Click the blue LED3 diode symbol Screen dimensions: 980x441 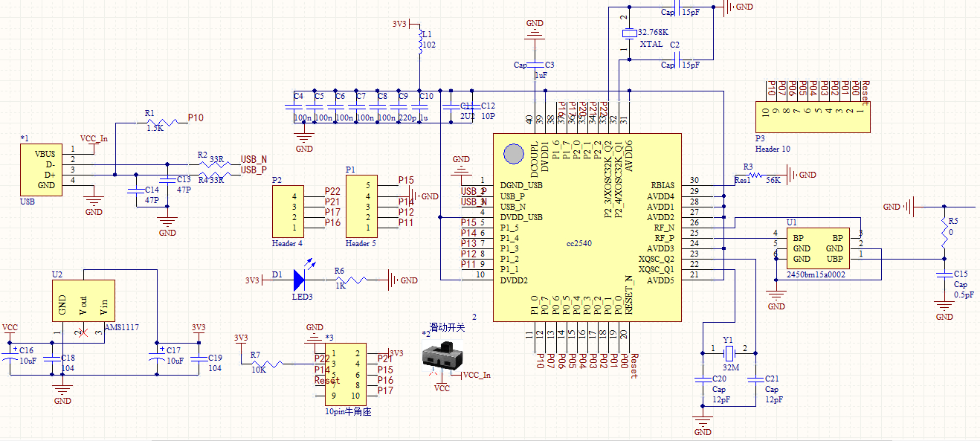299,280
